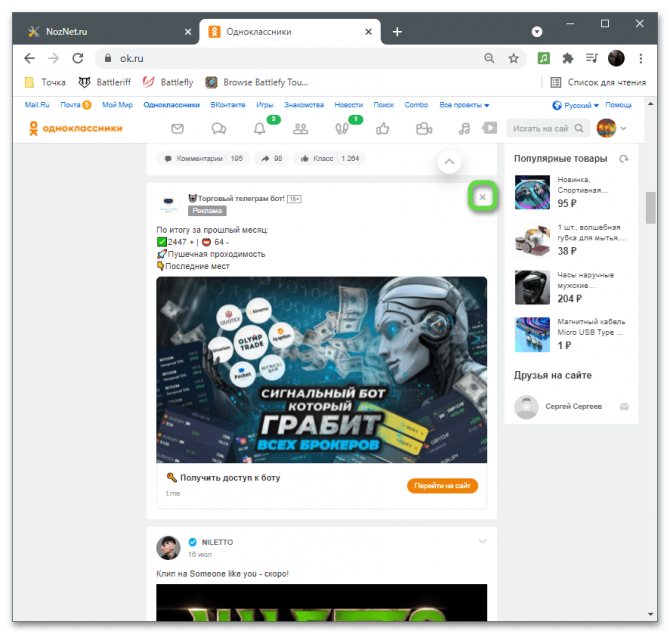Open the Battleriff bookmark
The width and height of the screenshot is (670, 634).
pos(105,82)
